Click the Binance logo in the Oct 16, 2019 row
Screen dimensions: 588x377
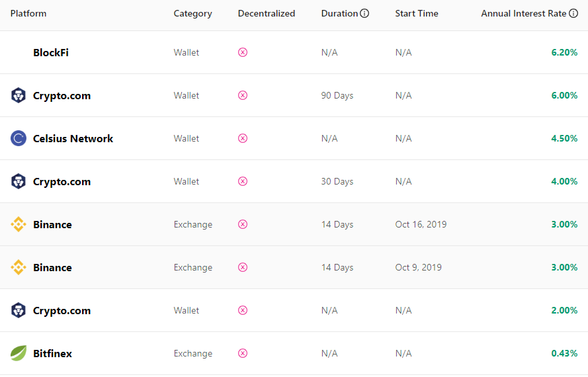[19, 224]
